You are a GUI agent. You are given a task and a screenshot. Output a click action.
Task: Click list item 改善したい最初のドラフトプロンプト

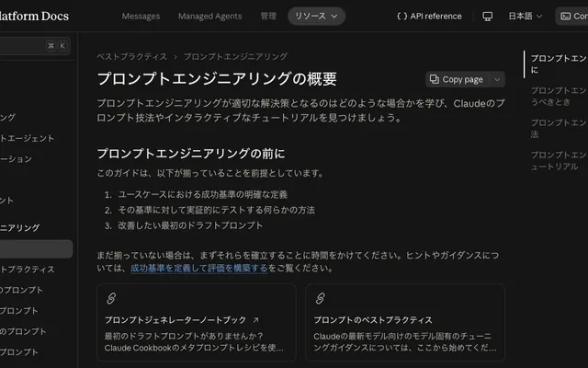190,225
